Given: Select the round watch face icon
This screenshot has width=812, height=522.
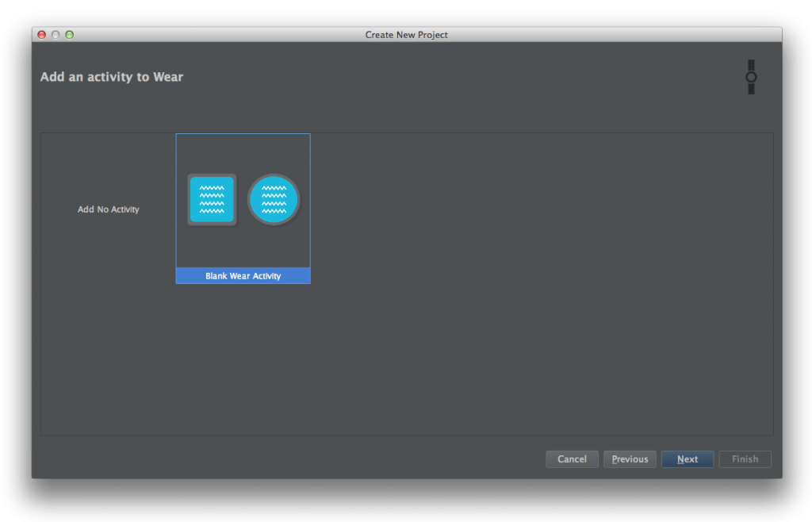Looking at the screenshot, I should coord(274,200).
